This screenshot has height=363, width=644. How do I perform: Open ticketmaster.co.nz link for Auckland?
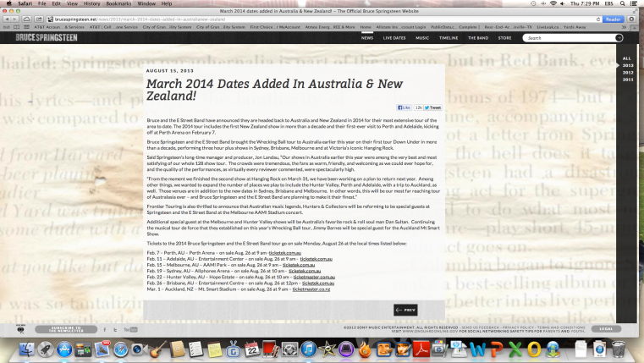tap(311, 289)
